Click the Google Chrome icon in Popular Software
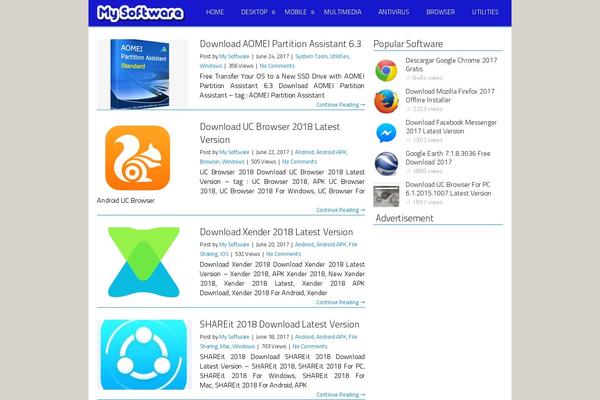 coord(386,70)
